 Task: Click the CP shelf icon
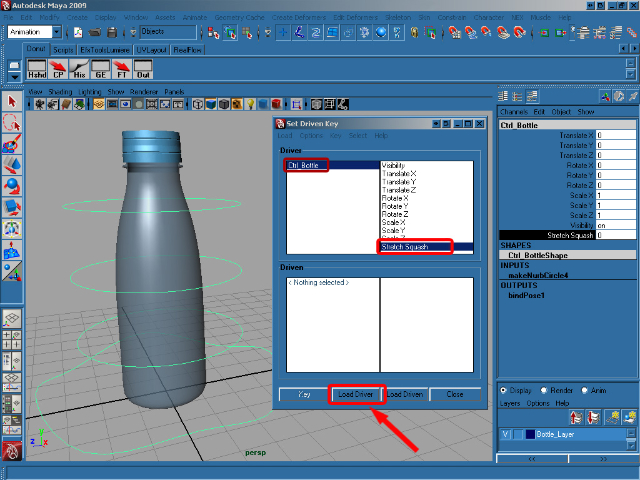coord(59,69)
